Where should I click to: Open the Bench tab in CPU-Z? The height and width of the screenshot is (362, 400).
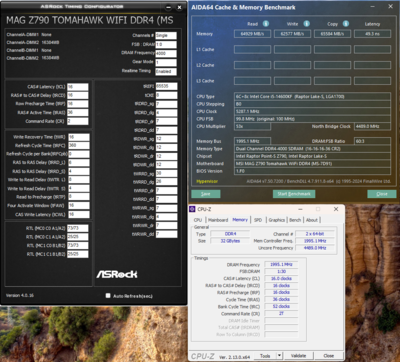[x=295, y=220]
